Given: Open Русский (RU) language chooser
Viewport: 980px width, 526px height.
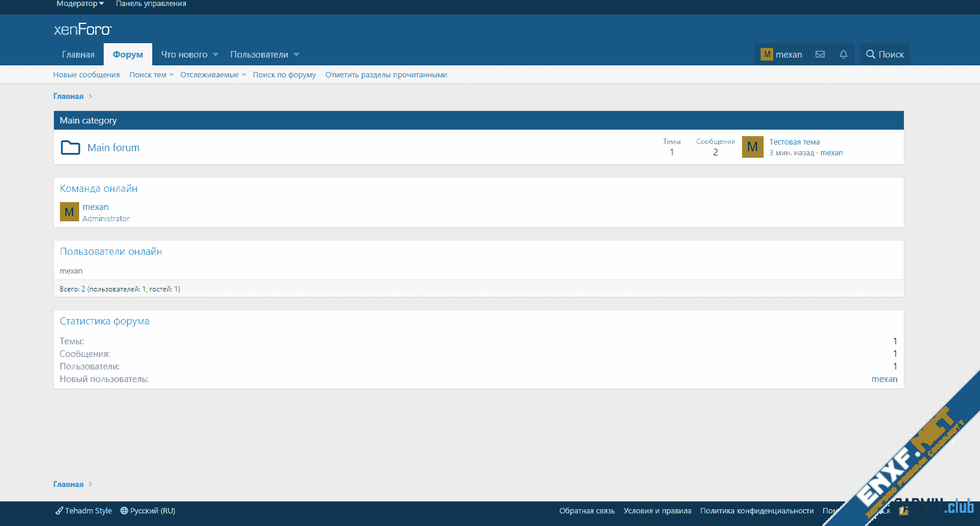Looking at the screenshot, I should coord(148,511).
